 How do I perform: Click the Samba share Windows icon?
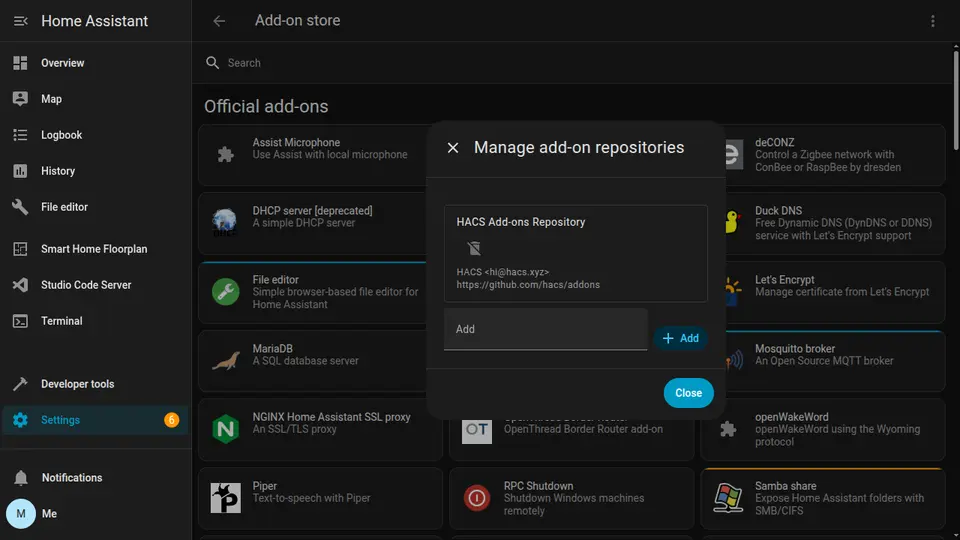pos(728,498)
